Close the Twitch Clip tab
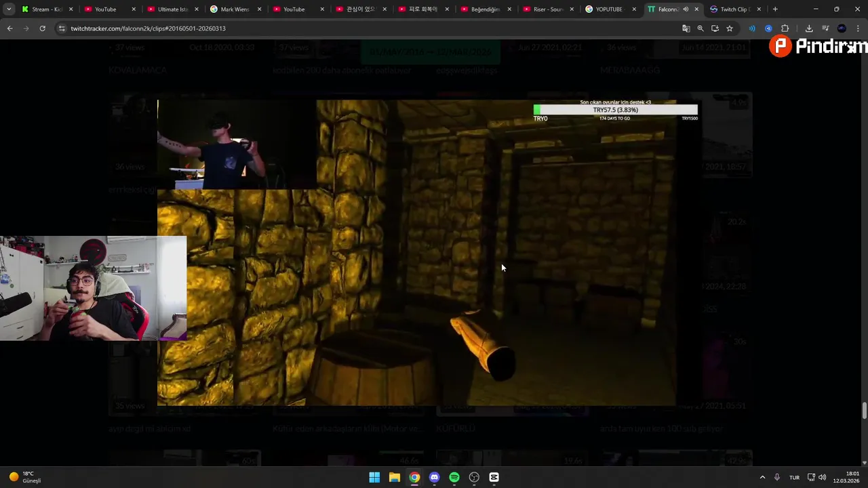The width and height of the screenshot is (868, 488). click(759, 9)
